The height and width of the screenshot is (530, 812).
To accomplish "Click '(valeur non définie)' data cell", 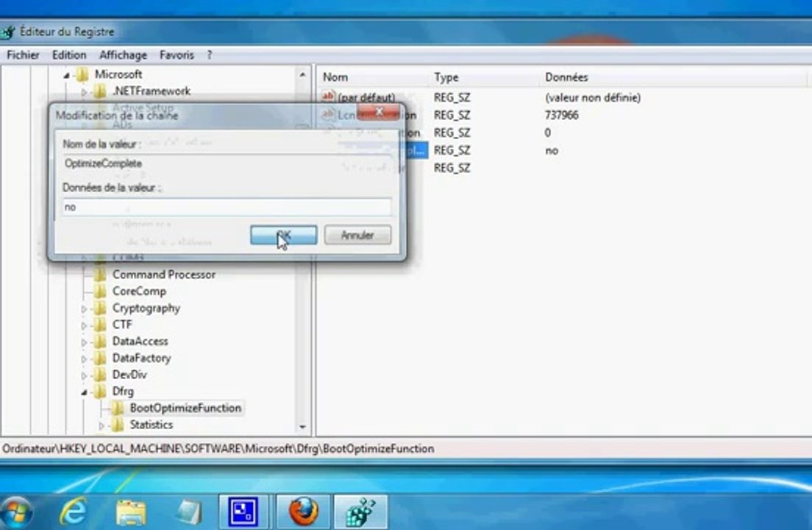I will pos(592,97).
